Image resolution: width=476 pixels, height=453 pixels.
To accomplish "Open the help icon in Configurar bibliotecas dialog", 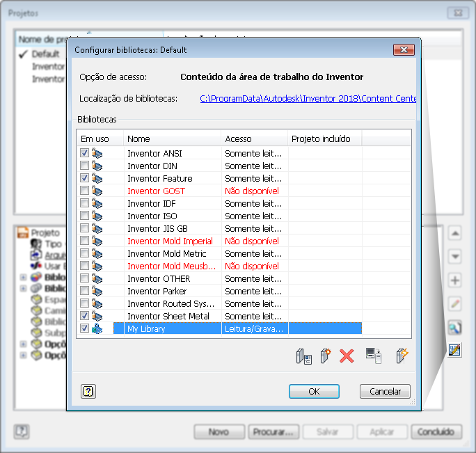I will tap(88, 391).
